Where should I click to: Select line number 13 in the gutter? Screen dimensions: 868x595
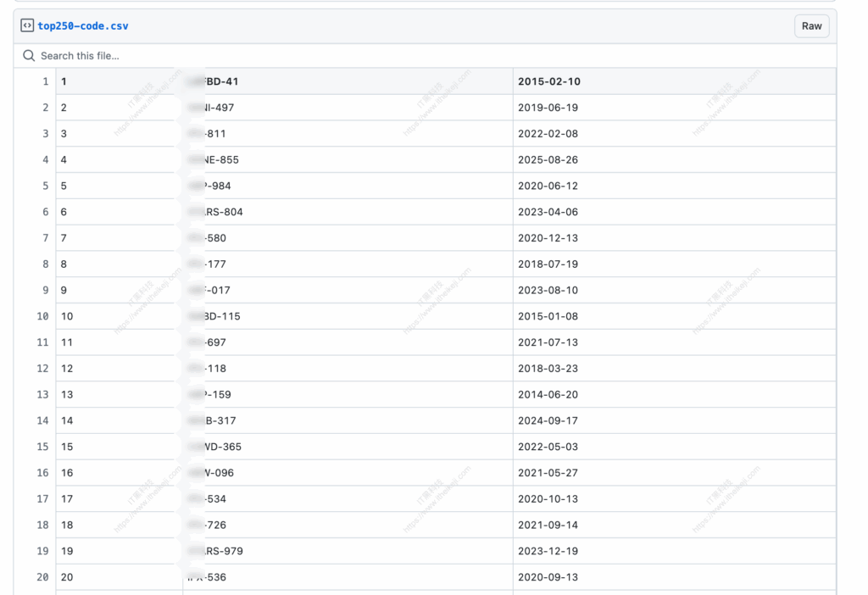coord(42,394)
